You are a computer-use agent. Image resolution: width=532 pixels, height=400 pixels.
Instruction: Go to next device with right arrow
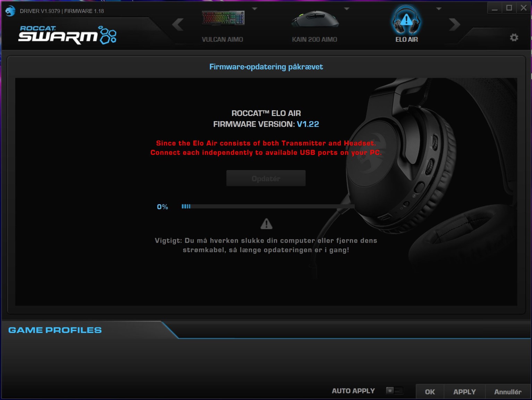click(454, 24)
